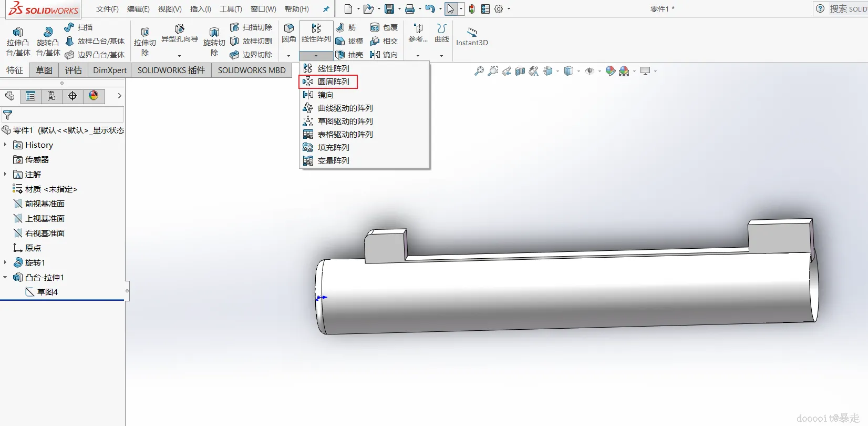868x426 pixels.
Task: Open the Hole Wizard (异型孔向导) tool
Action: pyautogui.click(x=180, y=34)
